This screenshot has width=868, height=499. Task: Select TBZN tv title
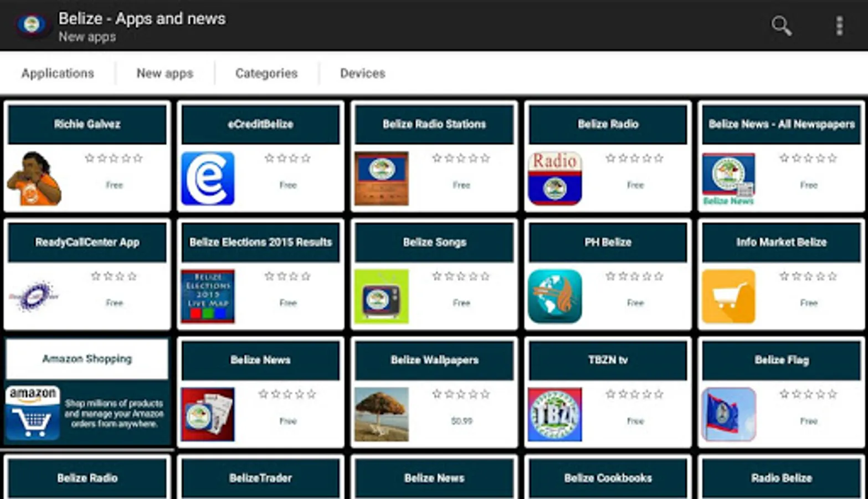[608, 360]
